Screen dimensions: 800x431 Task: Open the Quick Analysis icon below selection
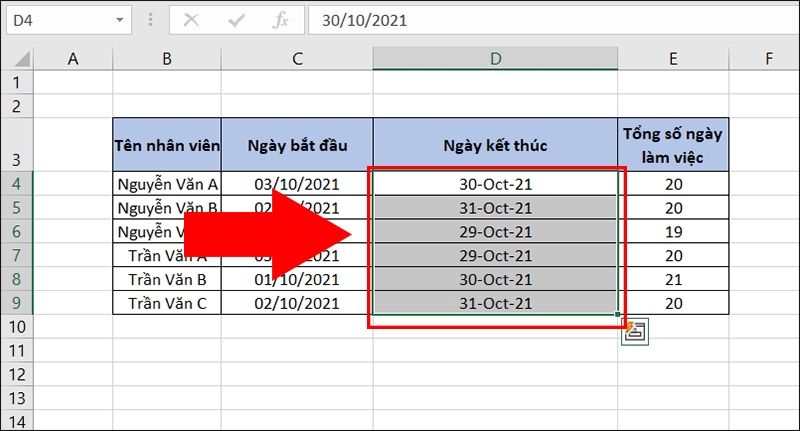coord(635,332)
